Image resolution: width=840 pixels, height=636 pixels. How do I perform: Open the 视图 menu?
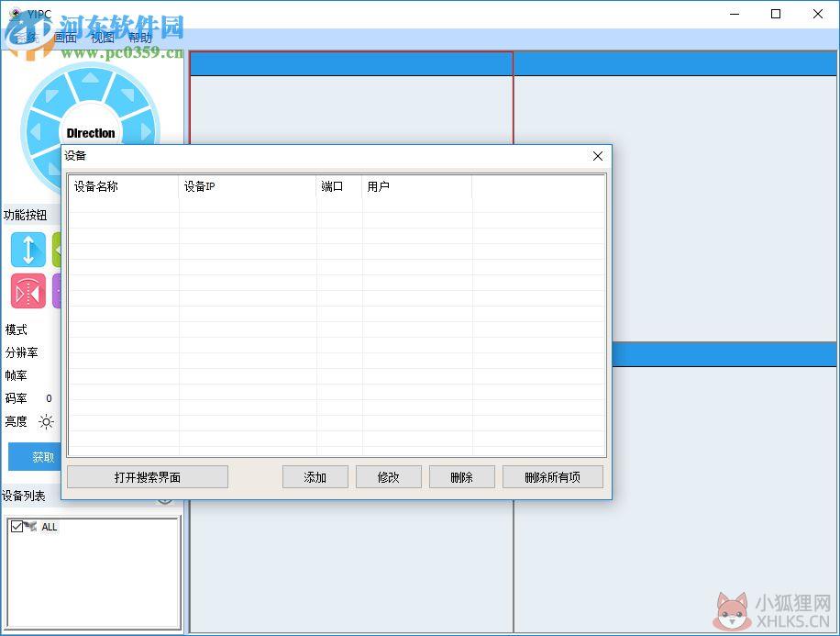click(103, 38)
